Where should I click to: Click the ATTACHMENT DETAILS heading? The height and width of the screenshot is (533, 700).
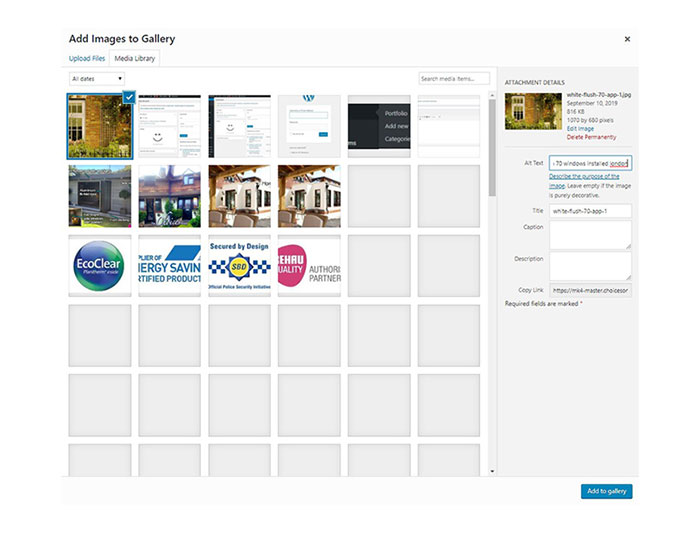[x=534, y=83]
